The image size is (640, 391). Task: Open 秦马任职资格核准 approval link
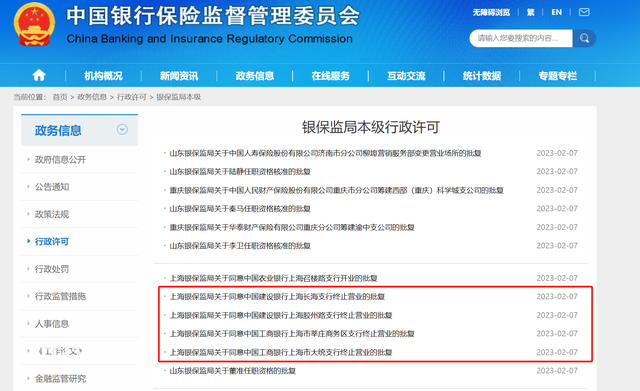pos(240,209)
